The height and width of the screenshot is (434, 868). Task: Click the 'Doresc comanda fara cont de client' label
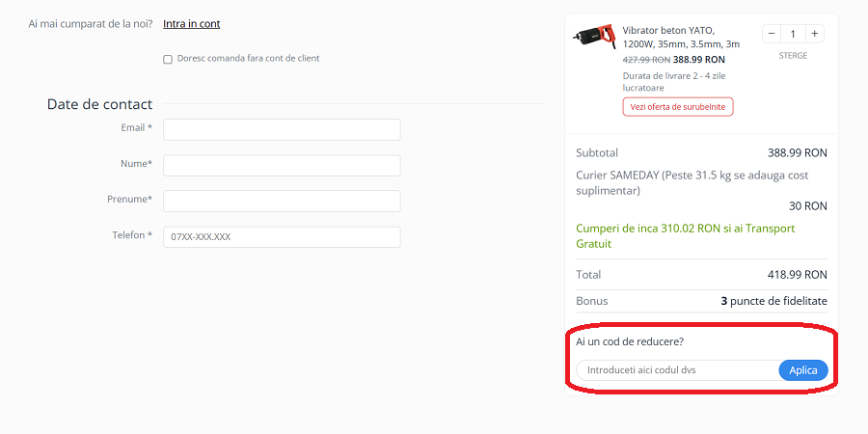(248, 58)
